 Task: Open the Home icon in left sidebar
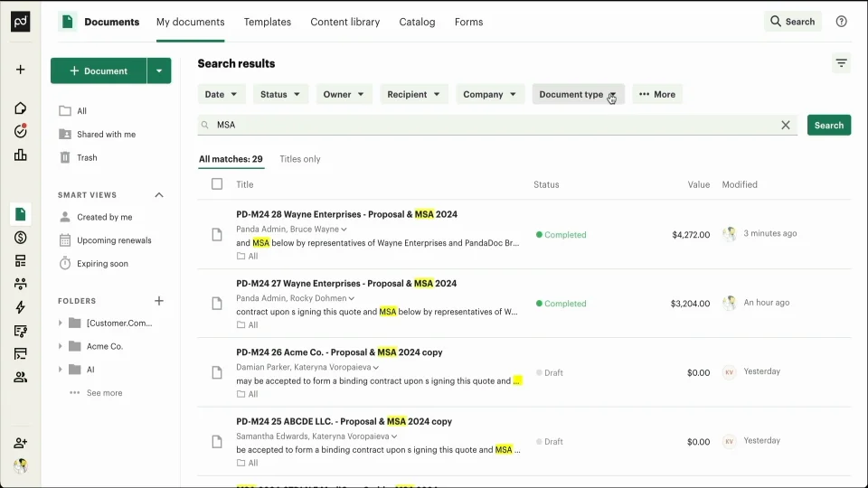click(x=21, y=108)
